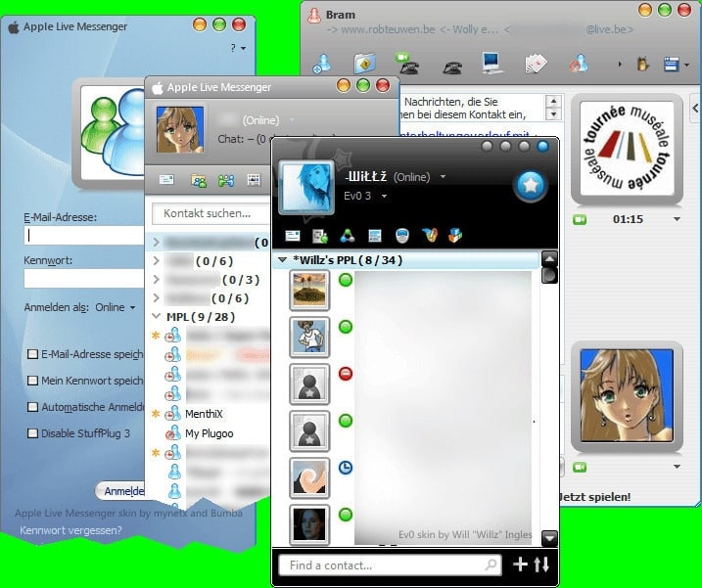The width and height of the screenshot is (702, 588).
Task: Enable the Automatische Anmeldung checkbox
Action: coord(32,407)
